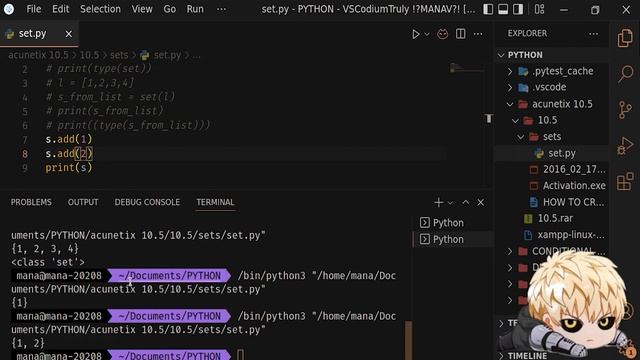Open the Selection menu
The image size is (640, 360).
click(100, 9)
